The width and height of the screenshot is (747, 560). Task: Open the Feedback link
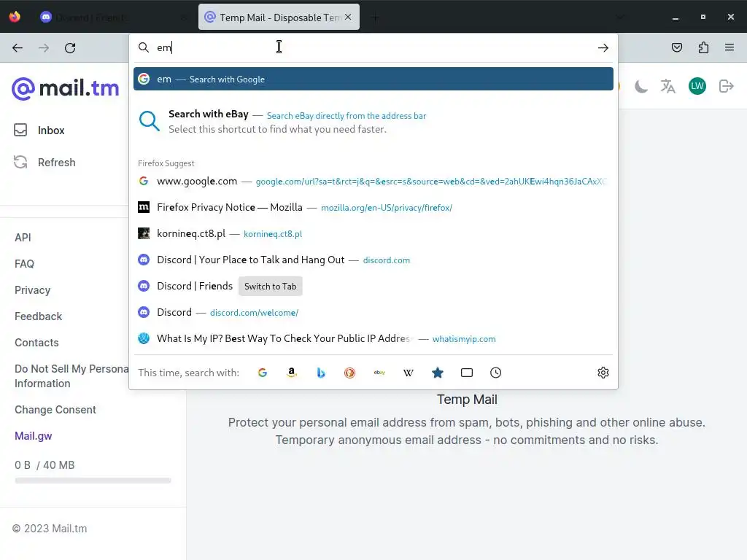click(x=38, y=316)
